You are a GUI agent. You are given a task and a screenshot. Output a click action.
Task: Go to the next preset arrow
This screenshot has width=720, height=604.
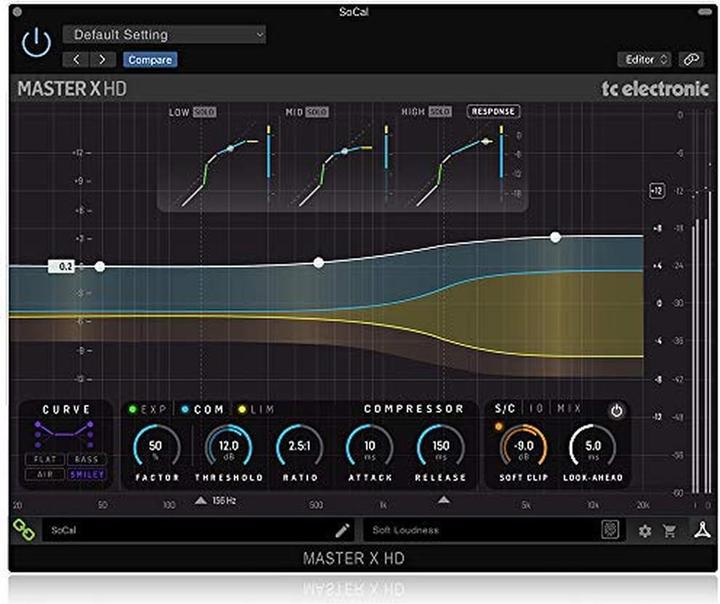[x=102, y=59]
